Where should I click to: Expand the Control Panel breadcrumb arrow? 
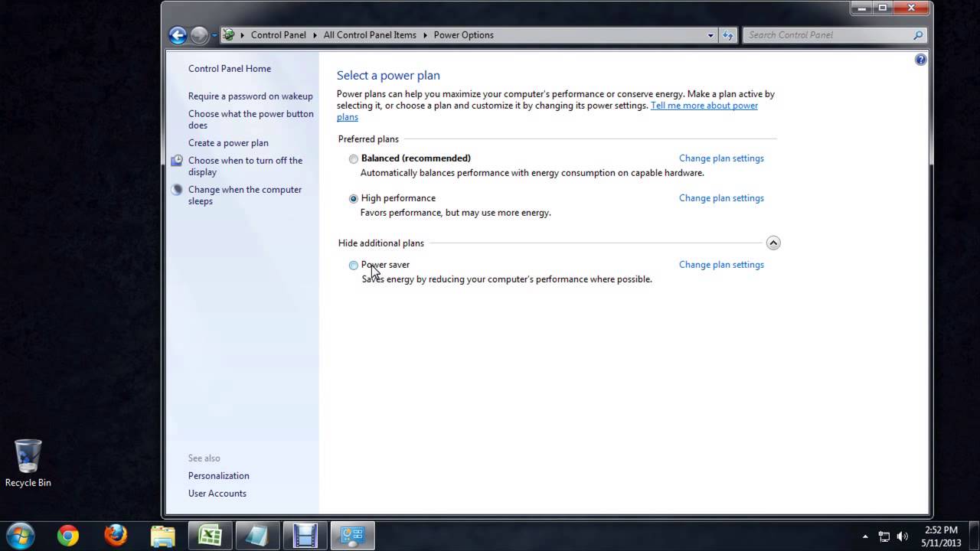(315, 35)
